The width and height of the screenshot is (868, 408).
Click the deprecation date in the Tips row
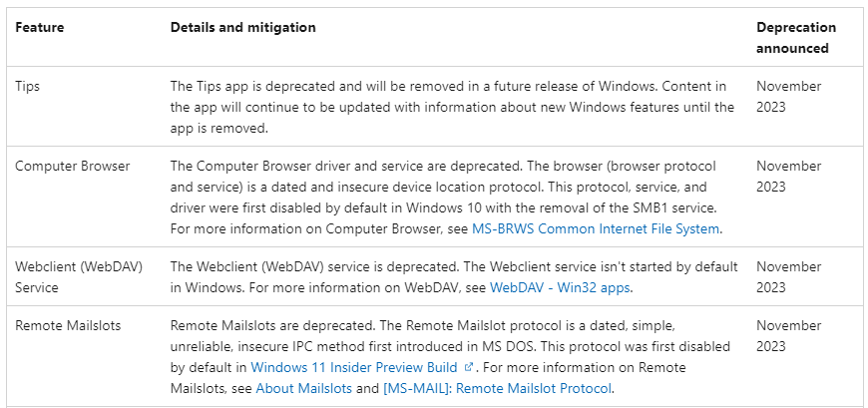(788, 97)
